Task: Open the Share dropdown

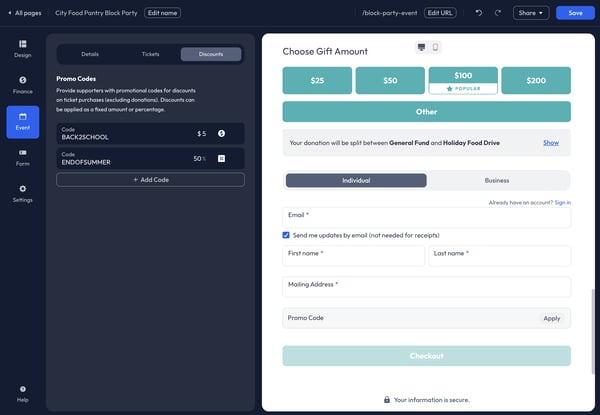Action: (x=531, y=13)
